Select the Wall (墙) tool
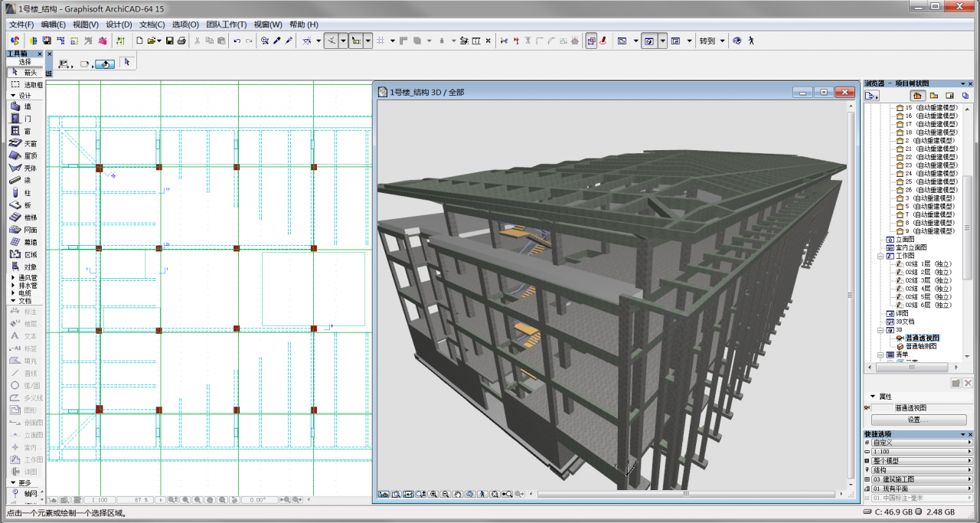The height and width of the screenshot is (523, 980). (22, 106)
